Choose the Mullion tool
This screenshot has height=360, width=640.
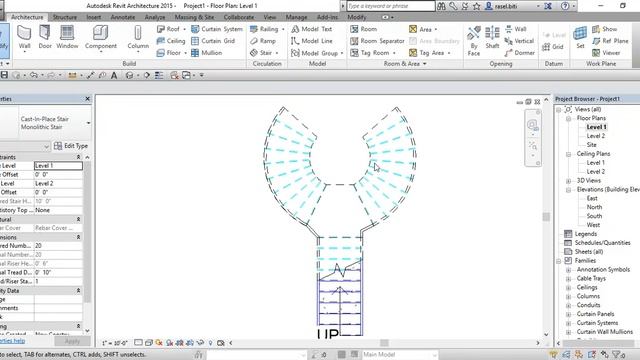[x=207, y=53]
